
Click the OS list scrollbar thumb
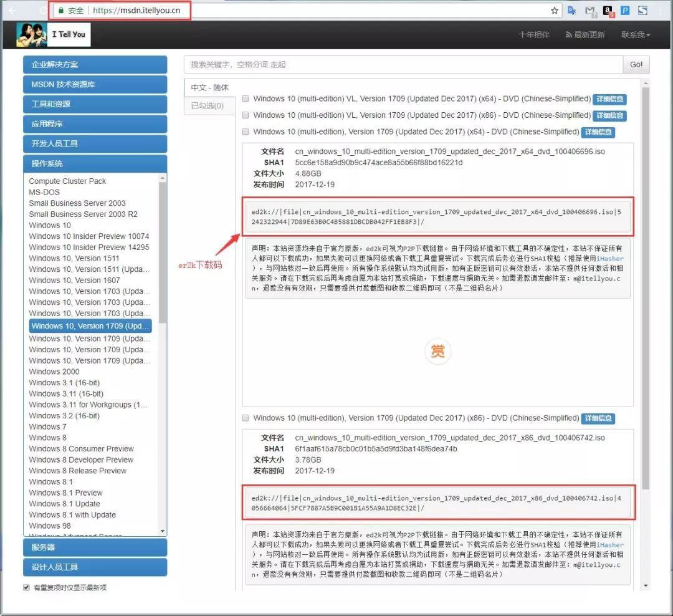tap(162, 253)
